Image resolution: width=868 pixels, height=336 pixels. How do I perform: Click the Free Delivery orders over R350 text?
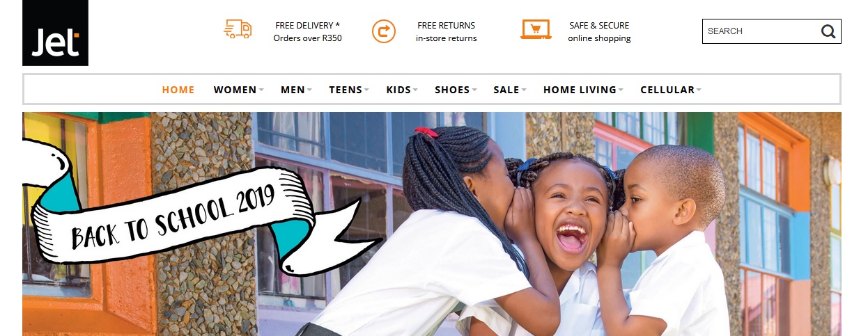(x=307, y=32)
